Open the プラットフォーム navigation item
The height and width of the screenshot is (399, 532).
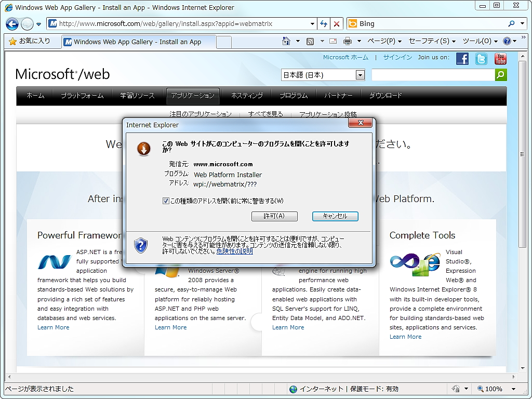coord(82,96)
